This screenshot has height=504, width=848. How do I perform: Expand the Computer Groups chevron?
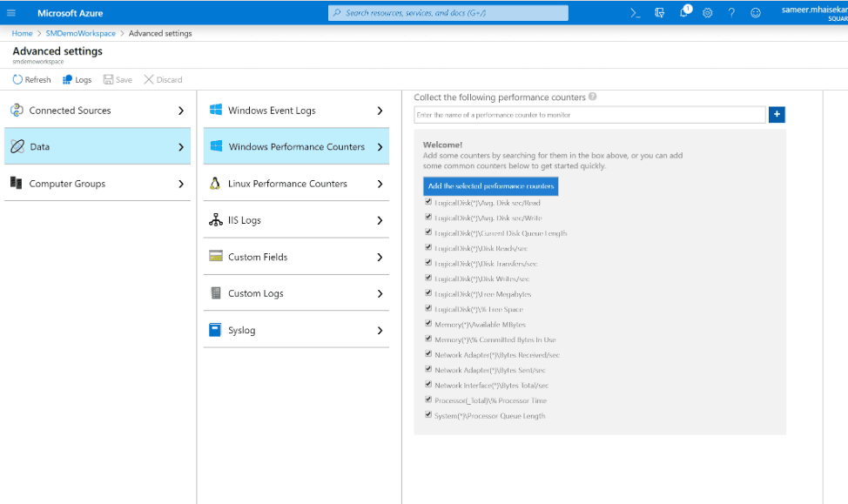(x=180, y=184)
